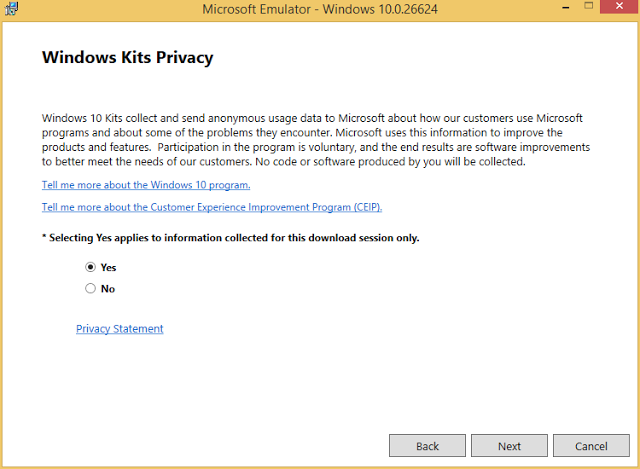
Task: Click the "Windows Kits Privacy" heading
Action: click(127, 57)
